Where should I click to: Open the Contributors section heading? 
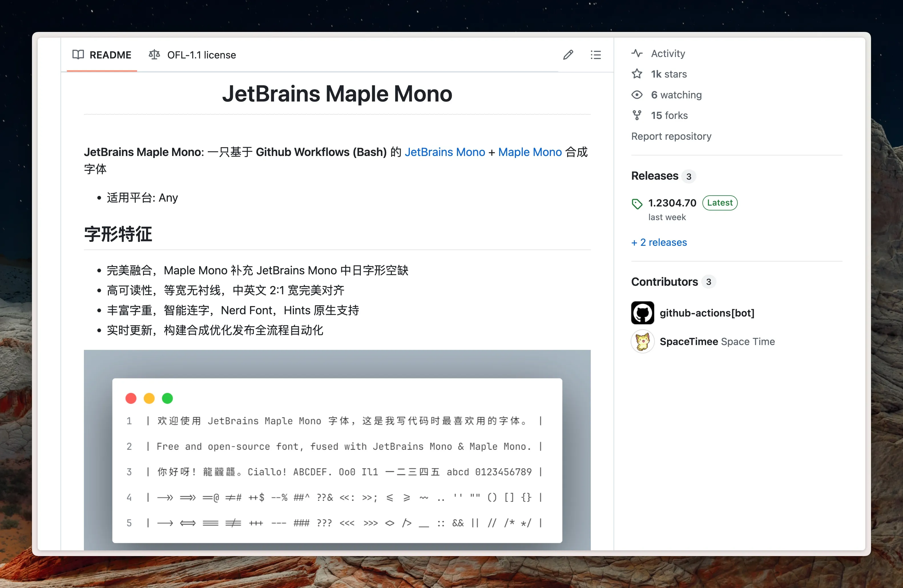(664, 282)
